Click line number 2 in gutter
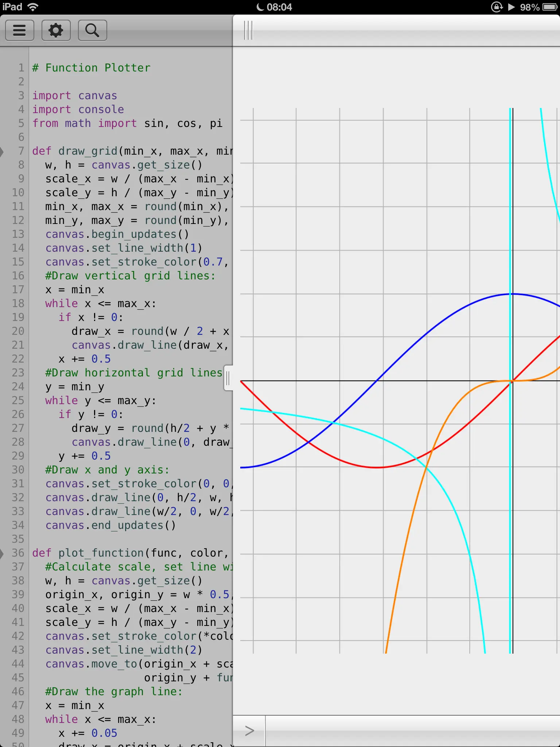Screen dimensions: 560x747 click(21, 82)
